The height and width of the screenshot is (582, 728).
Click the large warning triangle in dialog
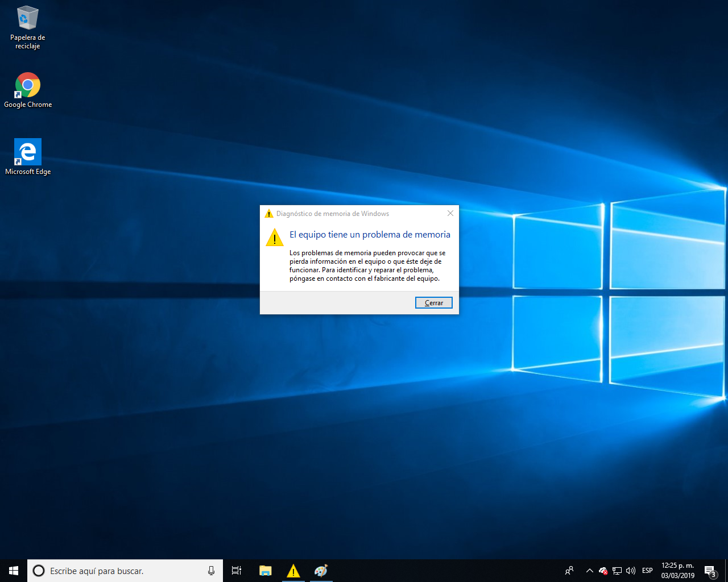tap(275, 237)
